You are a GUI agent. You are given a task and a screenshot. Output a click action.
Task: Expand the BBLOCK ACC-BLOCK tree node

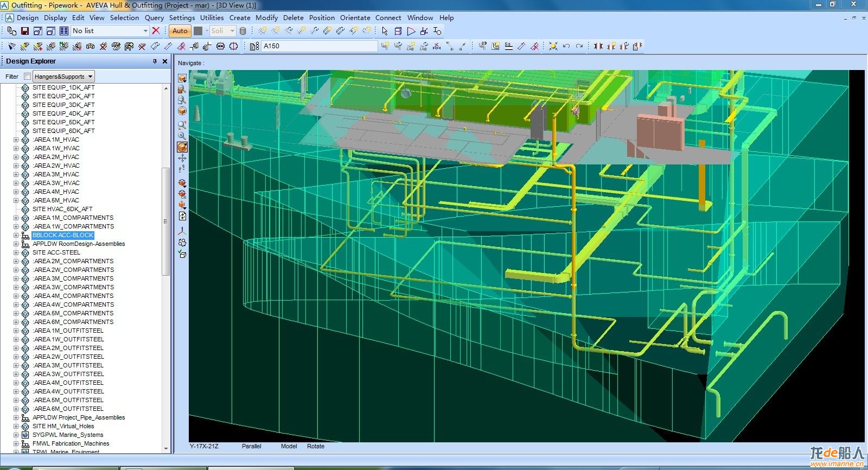click(16, 235)
